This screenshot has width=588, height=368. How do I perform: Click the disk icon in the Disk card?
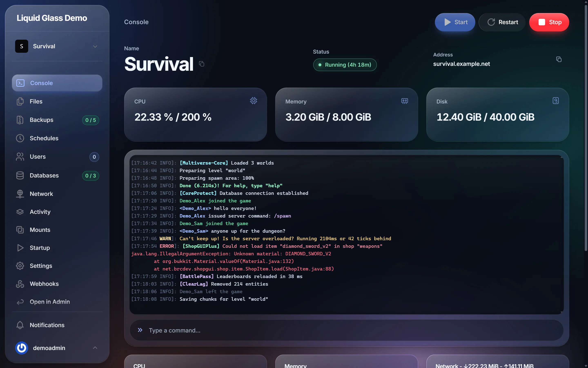556,101
